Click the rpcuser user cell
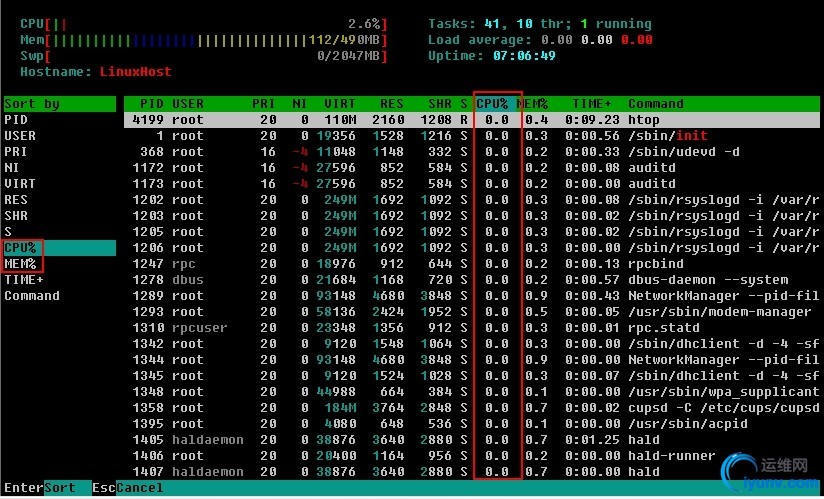Screen dimensions: 824x499 [200, 328]
